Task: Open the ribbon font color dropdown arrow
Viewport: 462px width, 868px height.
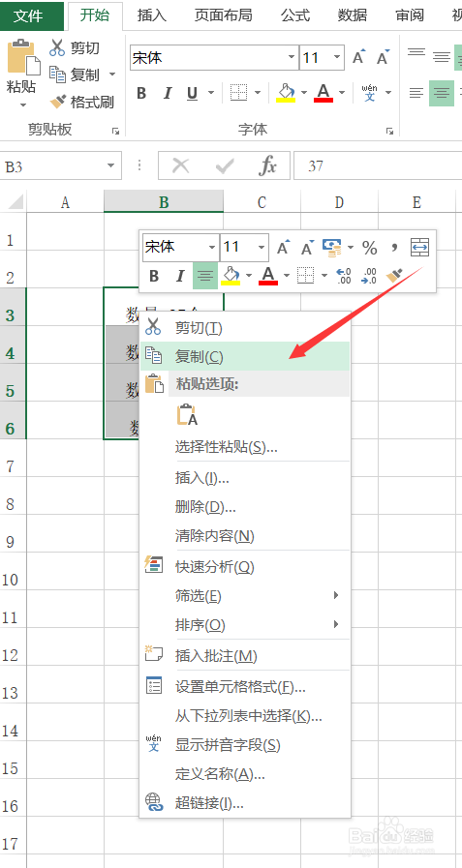Action: click(342, 93)
